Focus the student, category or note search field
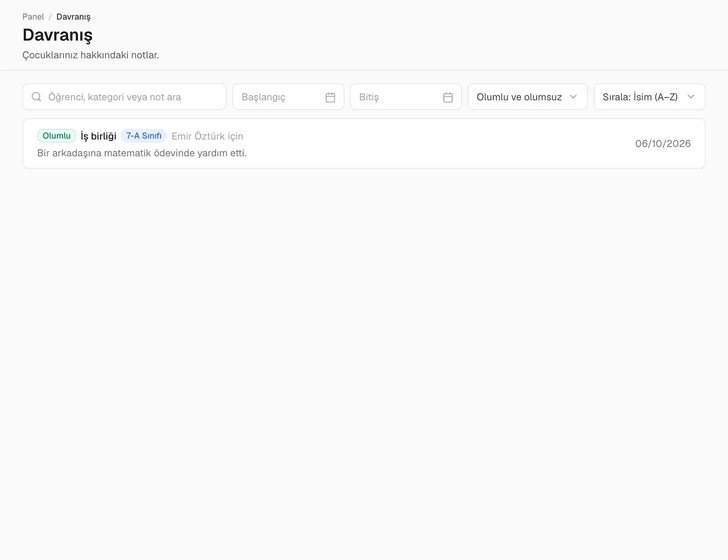The width and height of the screenshot is (728, 560). (125, 97)
